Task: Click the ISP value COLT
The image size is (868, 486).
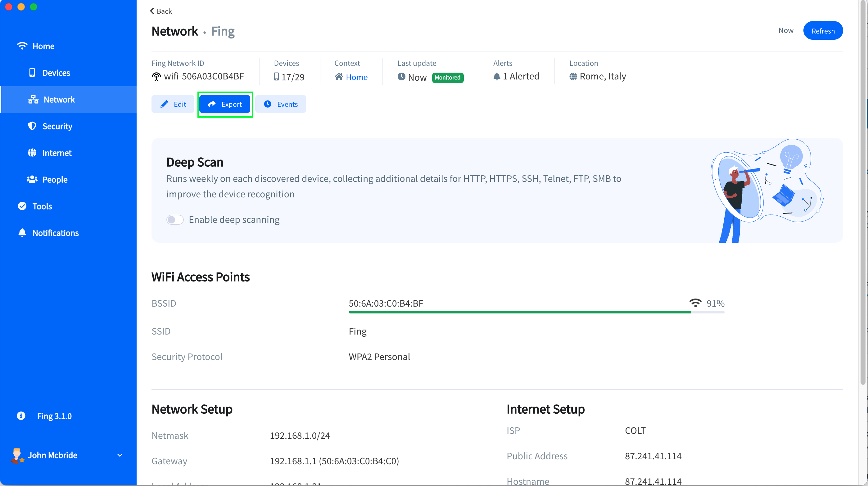Action: click(635, 430)
